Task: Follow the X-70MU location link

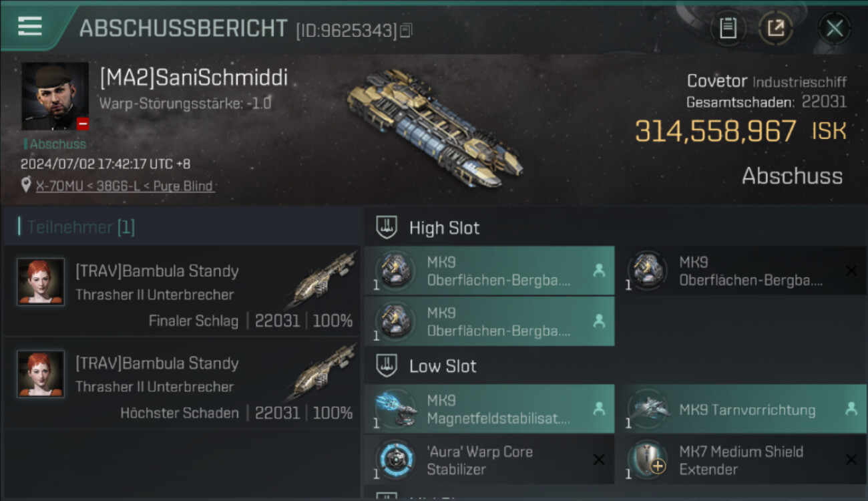Action: [125, 186]
